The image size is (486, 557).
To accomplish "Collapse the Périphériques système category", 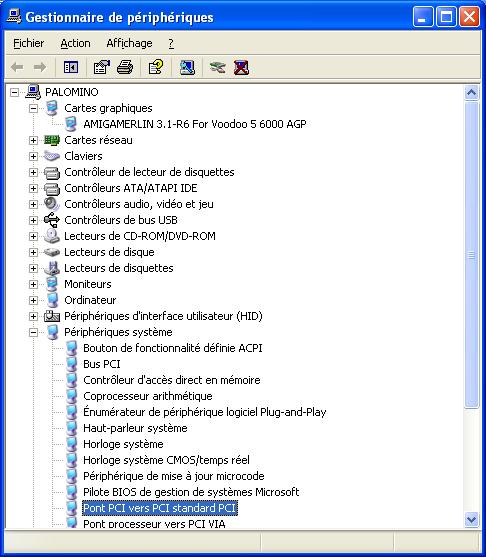I will (33, 332).
